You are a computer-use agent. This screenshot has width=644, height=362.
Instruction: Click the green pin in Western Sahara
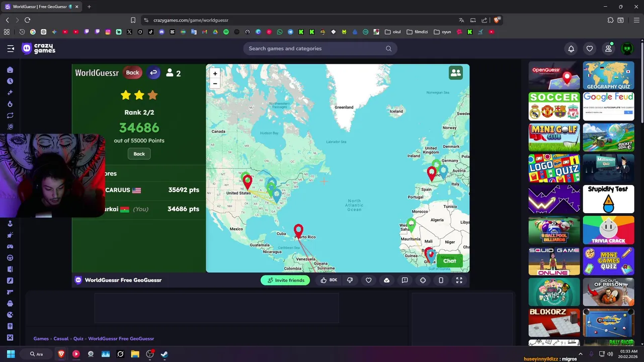pos(412,224)
